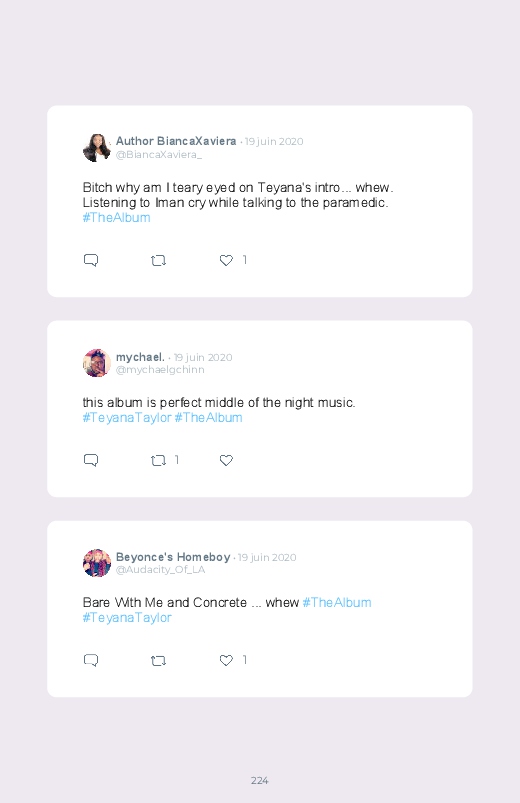Open mychael. profile avatar

pos(97,363)
